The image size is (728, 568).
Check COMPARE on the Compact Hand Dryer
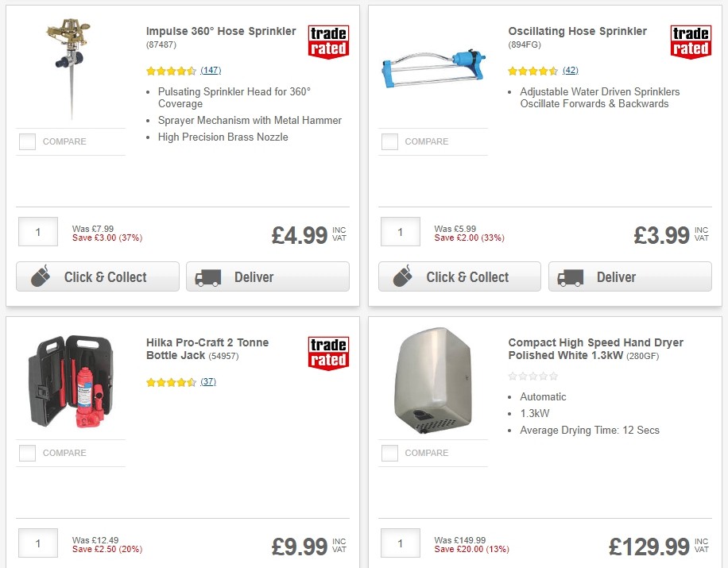pyautogui.click(x=389, y=453)
